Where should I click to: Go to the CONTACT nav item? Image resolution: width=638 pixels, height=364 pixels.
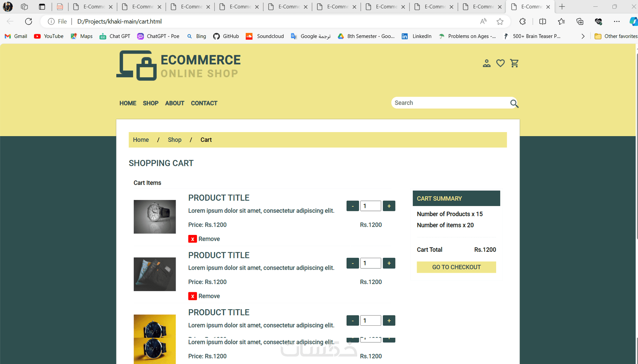pyautogui.click(x=204, y=103)
